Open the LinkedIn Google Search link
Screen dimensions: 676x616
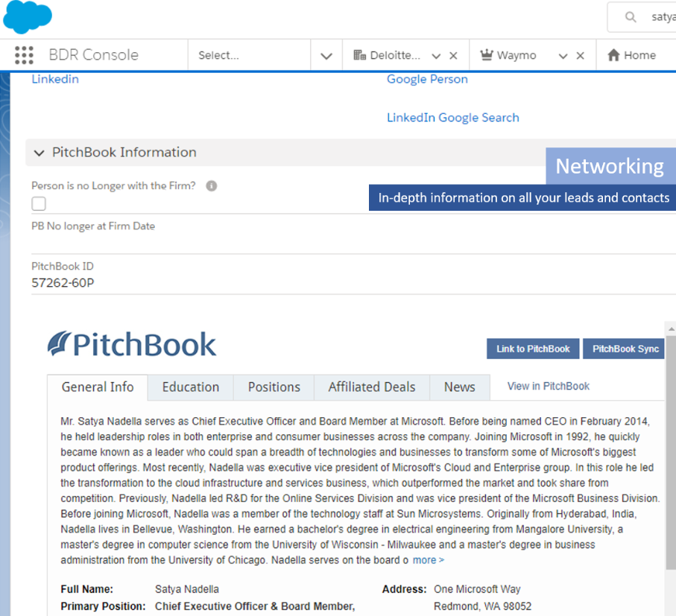pyautogui.click(x=452, y=118)
